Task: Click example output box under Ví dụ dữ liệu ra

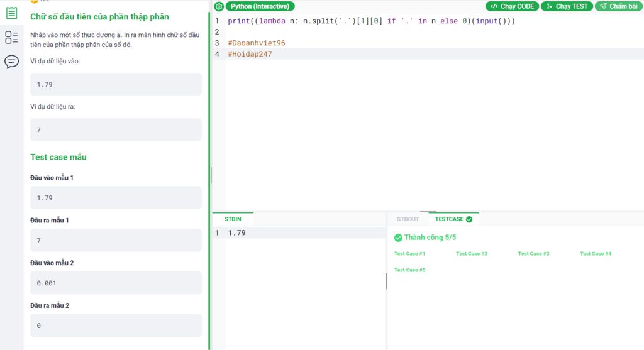Action: coord(116,129)
